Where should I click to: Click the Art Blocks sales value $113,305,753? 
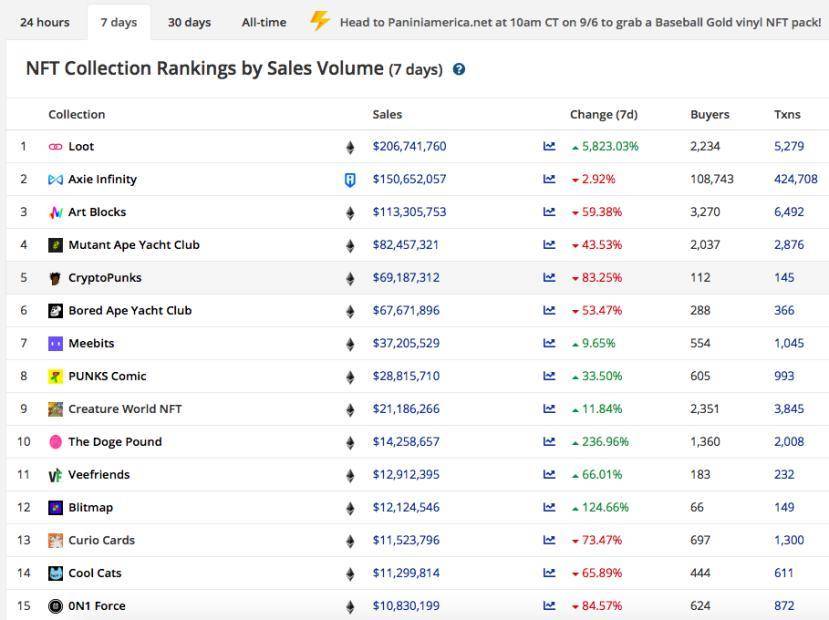[409, 213]
